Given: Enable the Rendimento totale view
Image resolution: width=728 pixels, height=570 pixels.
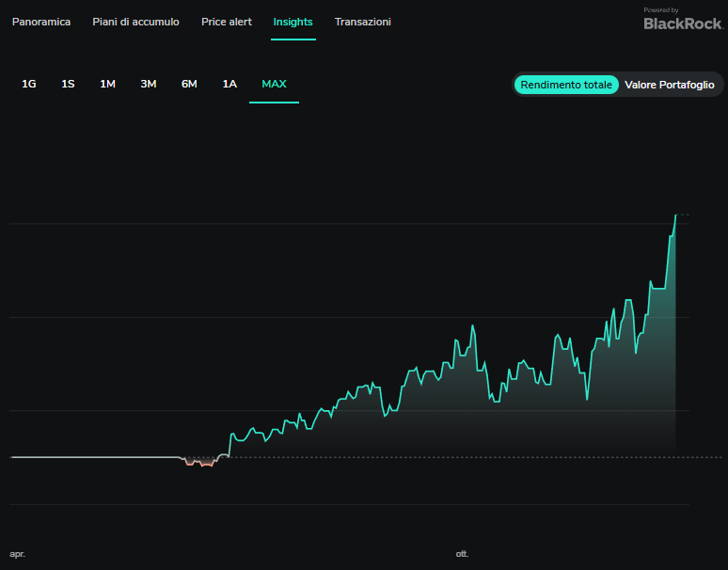Looking at the screenshot, I should tap(566, 85).
